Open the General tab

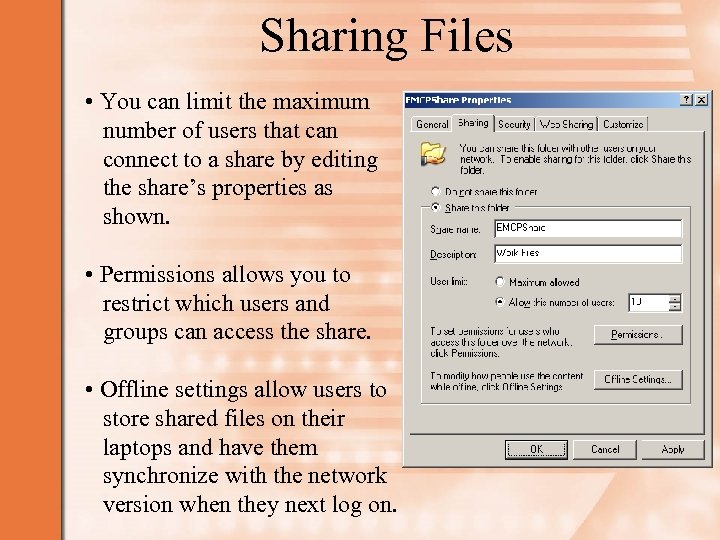(432, 124)
